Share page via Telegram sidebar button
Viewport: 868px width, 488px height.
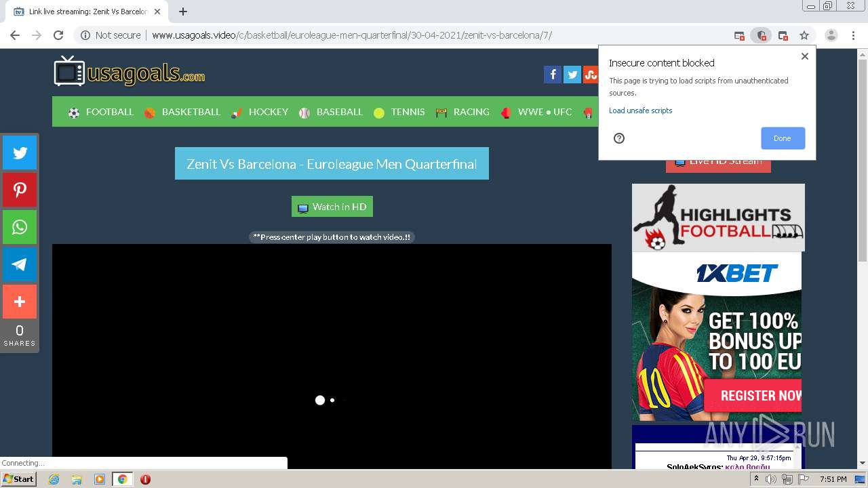tap(20, 264)
